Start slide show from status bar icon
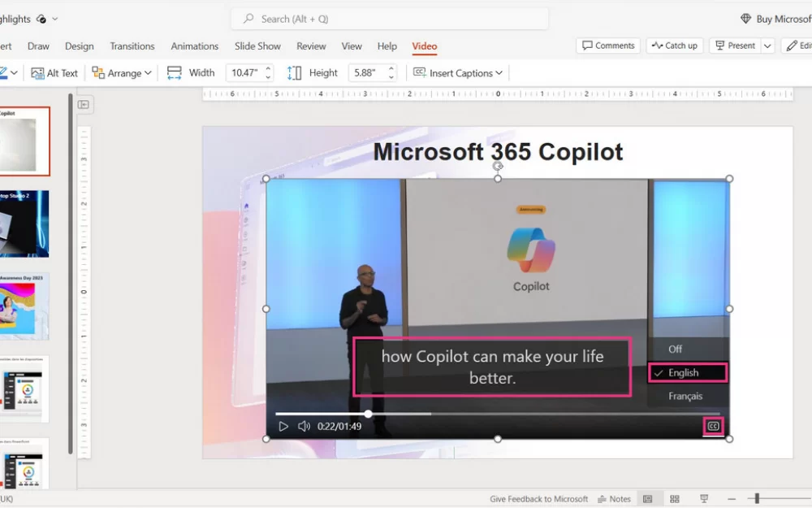This screenshot has height=508, width=812. click(704, 499)
